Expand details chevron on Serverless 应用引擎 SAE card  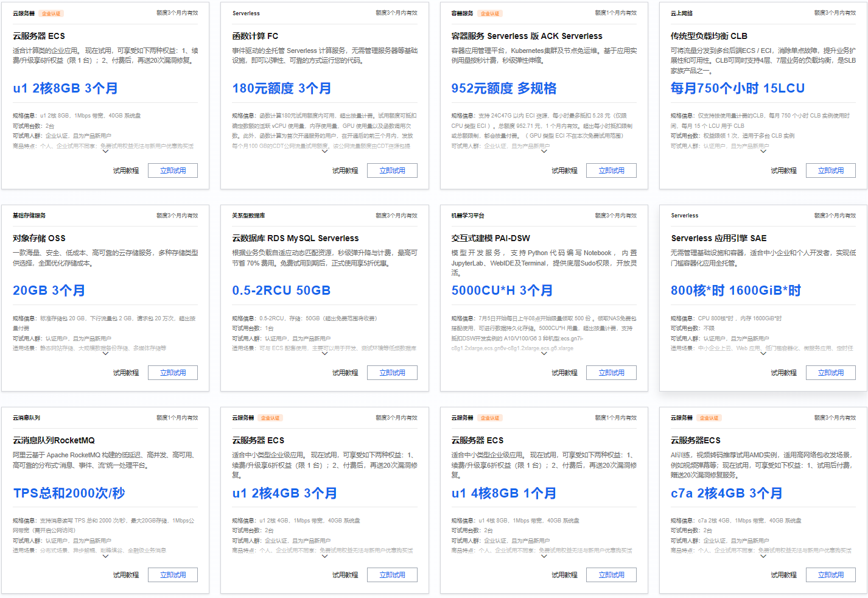tap(763, 354)
